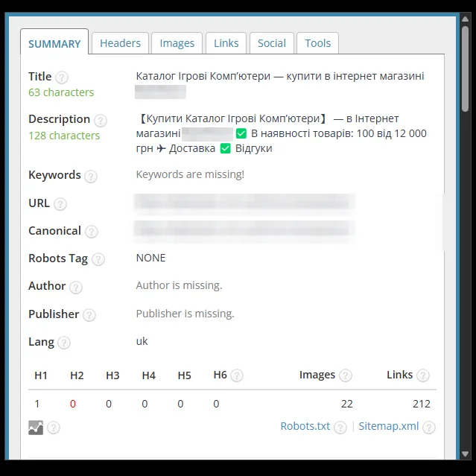Click the H2 column header
The image size is (476, 476).
point(77,375)
